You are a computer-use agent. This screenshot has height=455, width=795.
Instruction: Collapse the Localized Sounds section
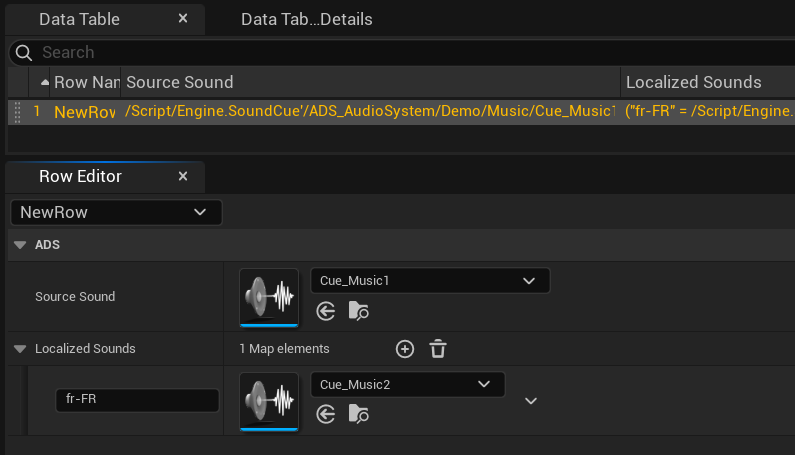(20, 349)
